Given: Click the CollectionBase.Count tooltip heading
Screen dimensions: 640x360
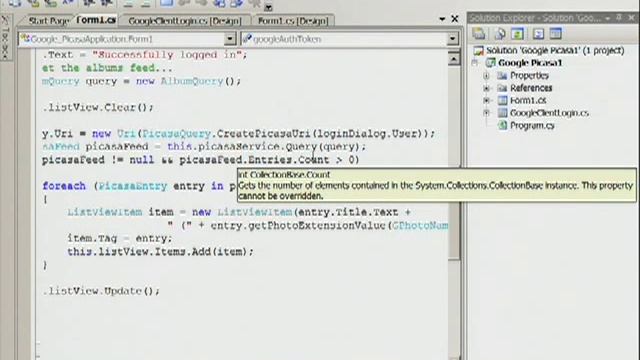Looking at the screenshot, I should (x=284, y=174).
